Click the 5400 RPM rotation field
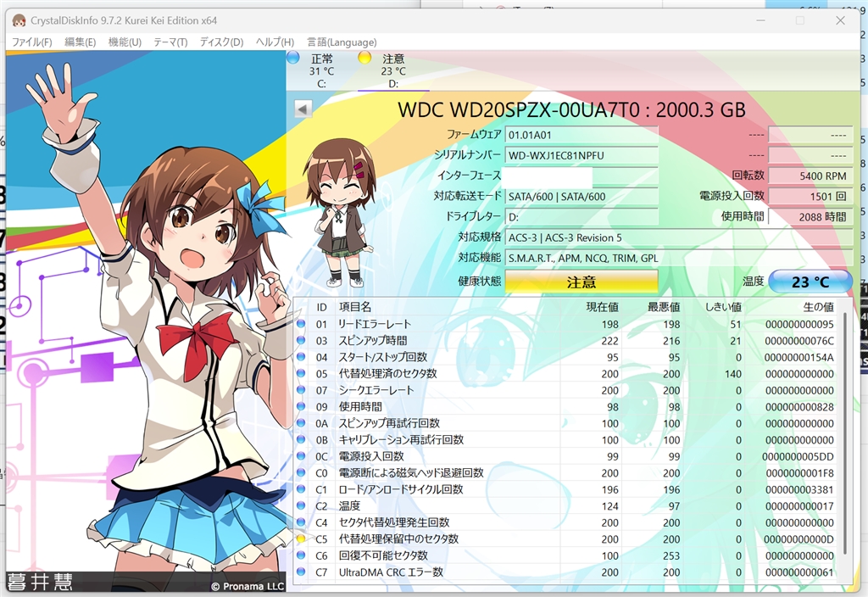 point(810,176)
